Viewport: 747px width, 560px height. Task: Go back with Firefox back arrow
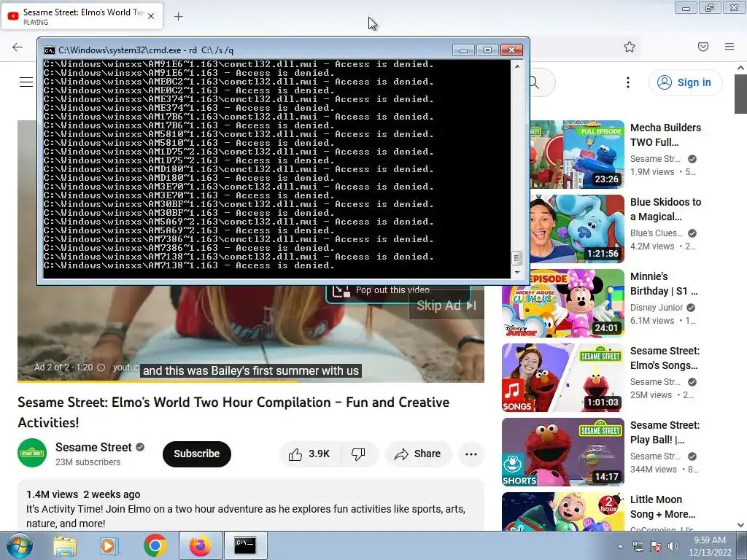click(x=18, y=47)
